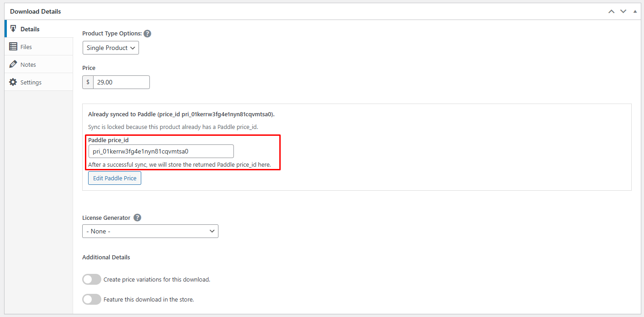The height and width of the screenshot is (317, 644).
Task: Enable price variations for this download
Action: tap(92, 279)
